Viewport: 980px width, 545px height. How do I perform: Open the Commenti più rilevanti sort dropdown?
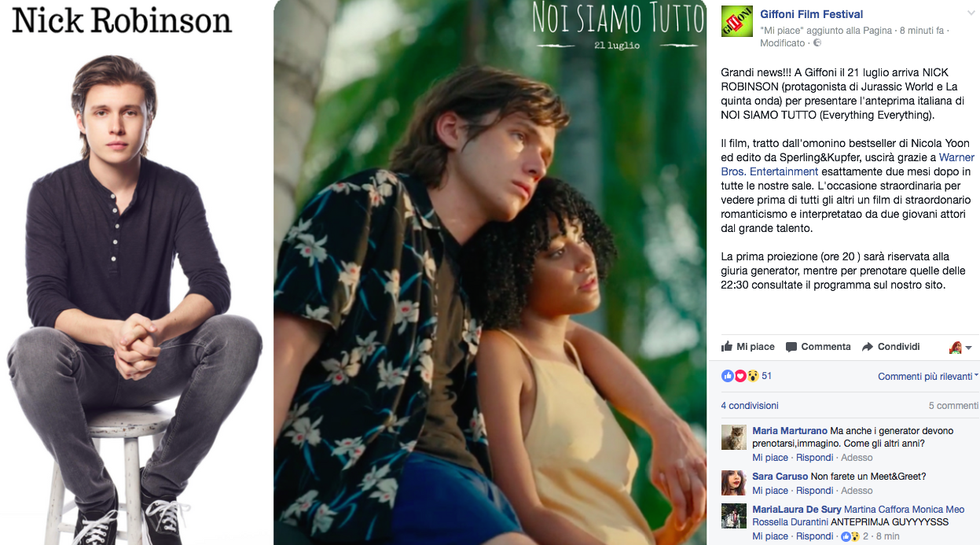click(x=928, y=377)
